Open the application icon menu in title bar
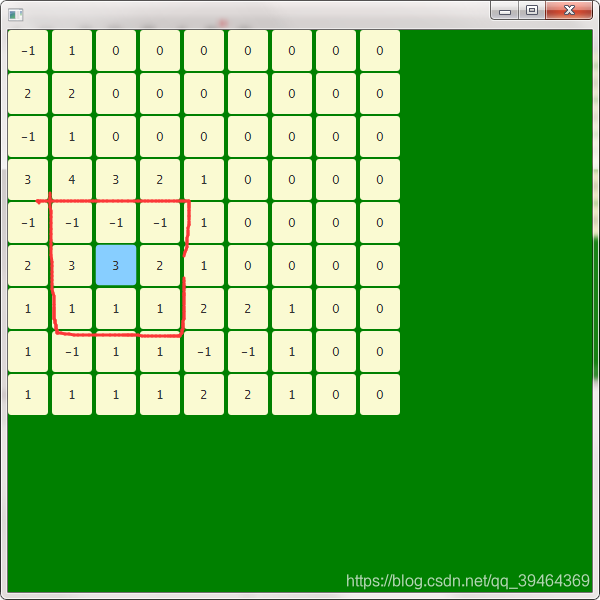Screen dimensions: 600x600 tap(16, 15)
